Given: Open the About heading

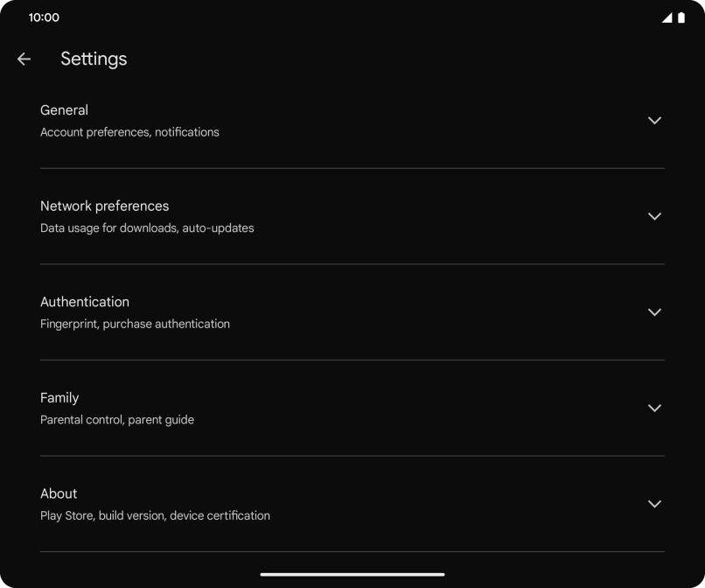Looking at the screenshot, I should 59,493.
